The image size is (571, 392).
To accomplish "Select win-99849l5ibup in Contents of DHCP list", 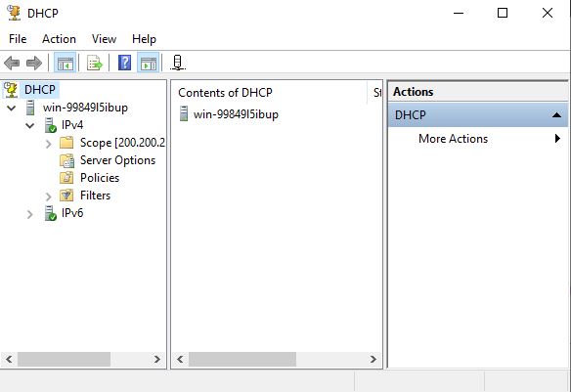I will 236,114.
